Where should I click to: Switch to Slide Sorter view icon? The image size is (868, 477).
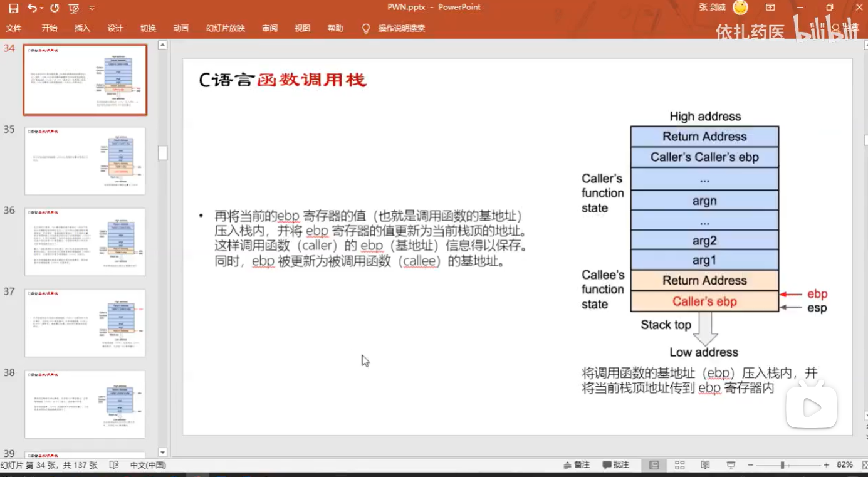point(680,465)
